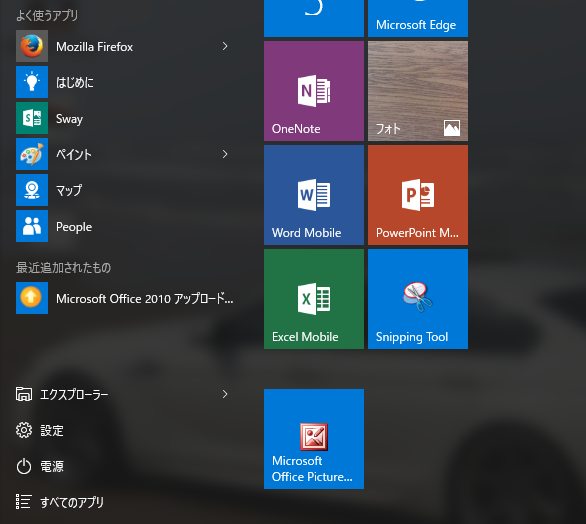
Task: Click the Sway text label
Action: click(70, 119)
